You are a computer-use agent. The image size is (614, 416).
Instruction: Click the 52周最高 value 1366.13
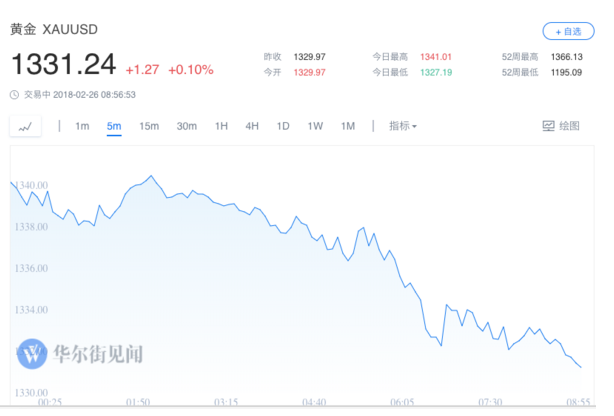(565, 57)
